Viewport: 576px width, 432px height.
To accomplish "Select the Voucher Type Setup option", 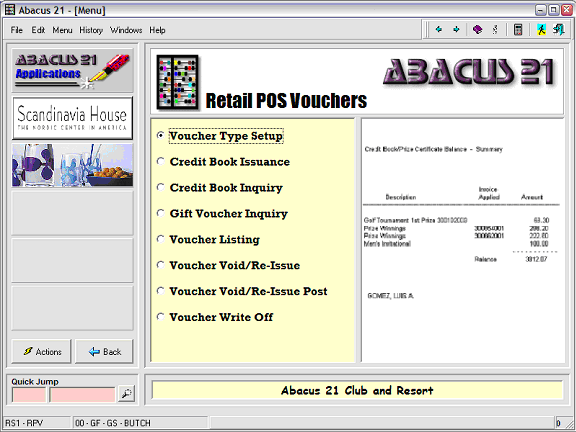I will 221,136.
